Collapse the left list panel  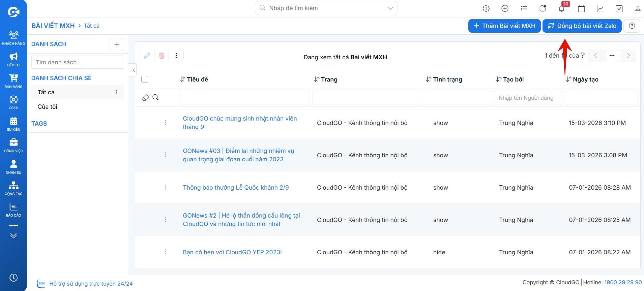[x=133, y=70]
